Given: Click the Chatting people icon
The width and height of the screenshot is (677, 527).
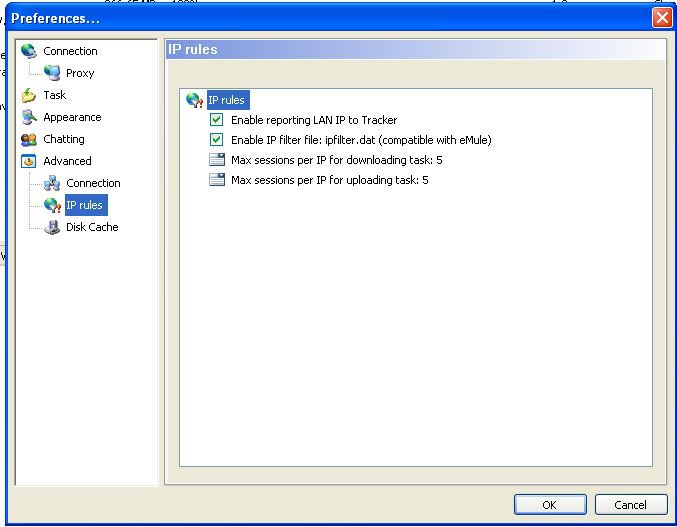Looking at the screenshot, I should point(28,139).
